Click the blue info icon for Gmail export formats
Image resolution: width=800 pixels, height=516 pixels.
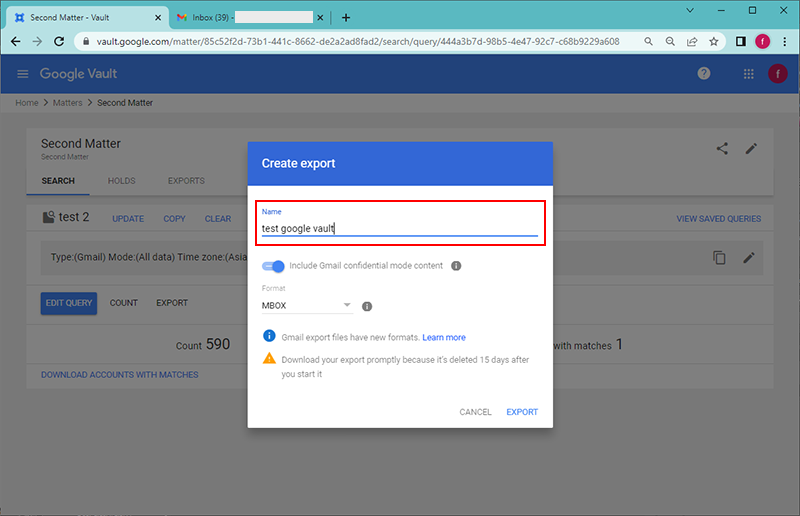coord(269,336)
